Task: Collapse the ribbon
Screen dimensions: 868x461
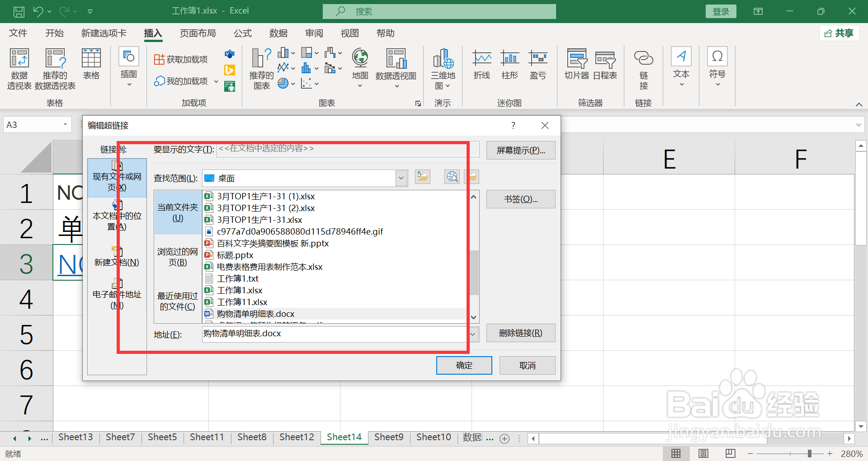Action: [859, 104]
